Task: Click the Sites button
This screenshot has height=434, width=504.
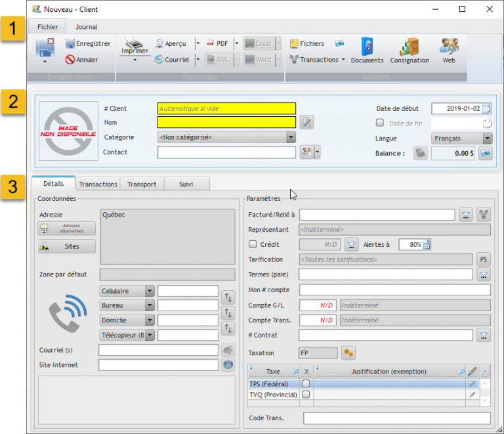Action: tap(67, 246)
